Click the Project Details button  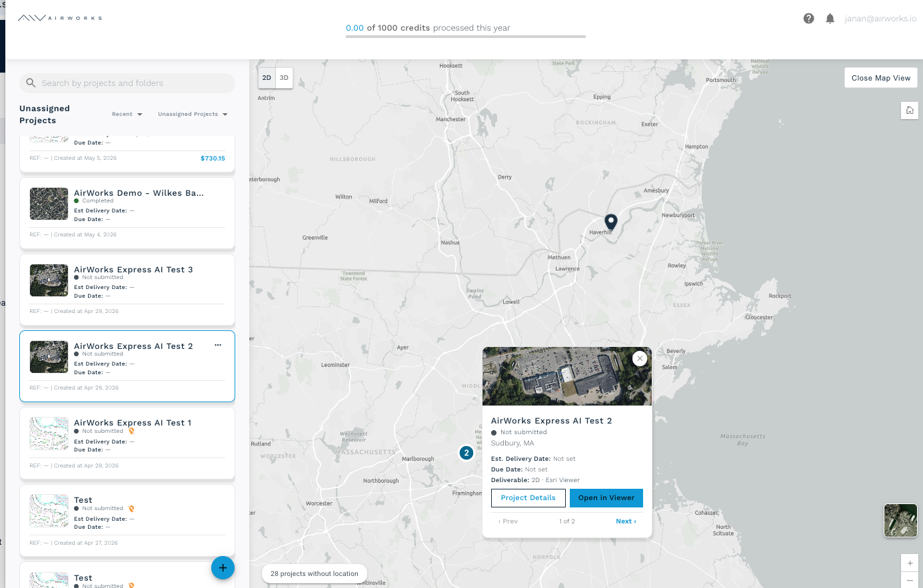coord(528,498)
